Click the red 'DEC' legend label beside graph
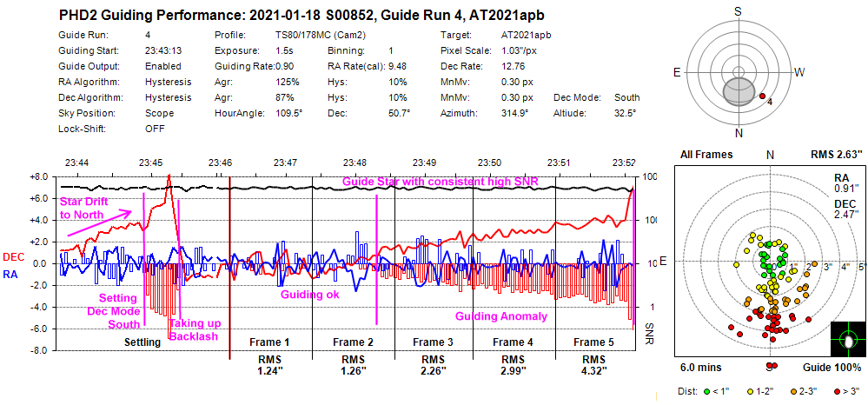Viewport: 868px width, 405px height. tap(13, 257)
